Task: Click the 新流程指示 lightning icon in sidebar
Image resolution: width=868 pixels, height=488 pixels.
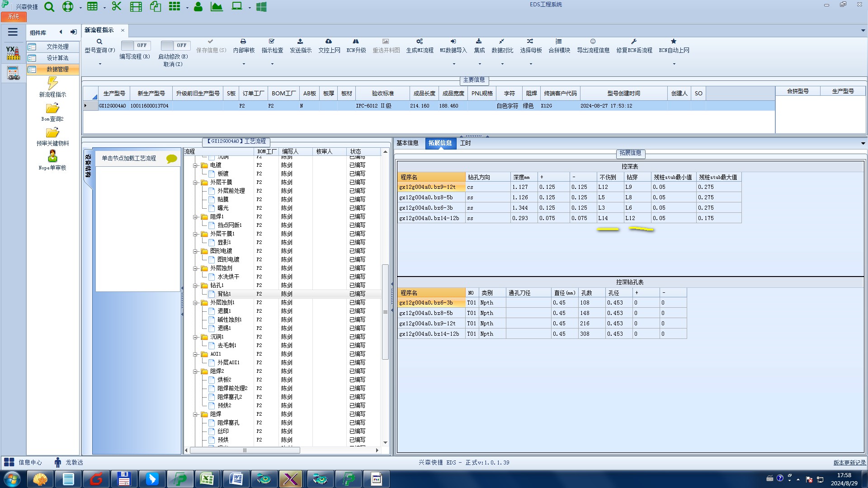Action: tap(52, 83)
